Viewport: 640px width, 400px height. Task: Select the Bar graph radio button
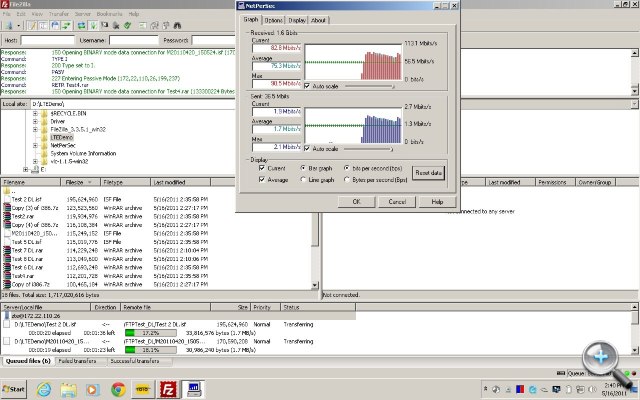(303, 168)
